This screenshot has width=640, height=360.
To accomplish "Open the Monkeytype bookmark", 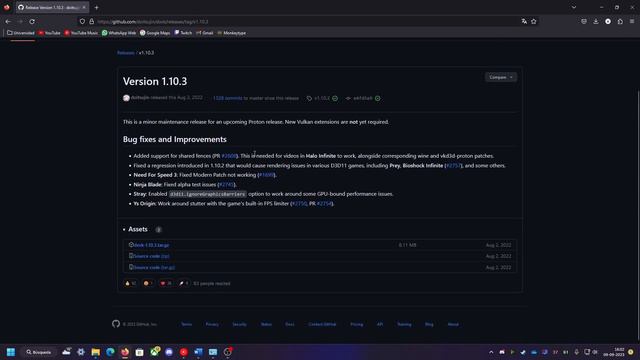I will coord(231,33).
